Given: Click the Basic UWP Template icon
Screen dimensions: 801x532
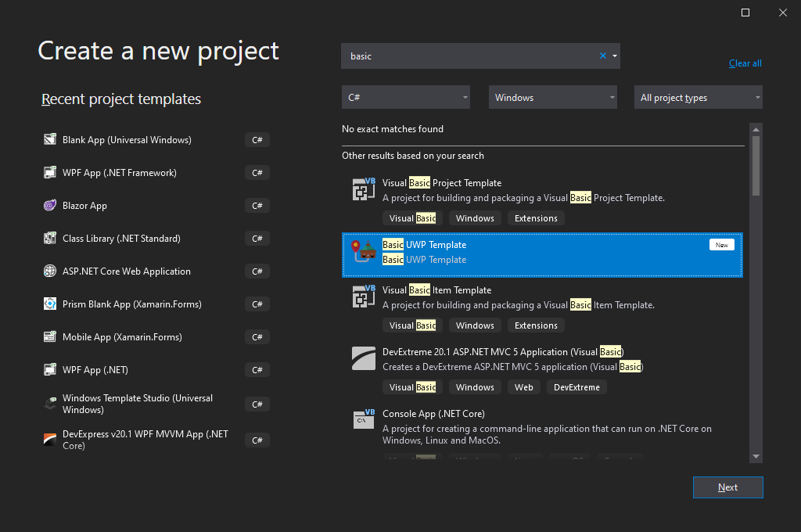Looking at the screenshot, I should click(x=364, y=250).
